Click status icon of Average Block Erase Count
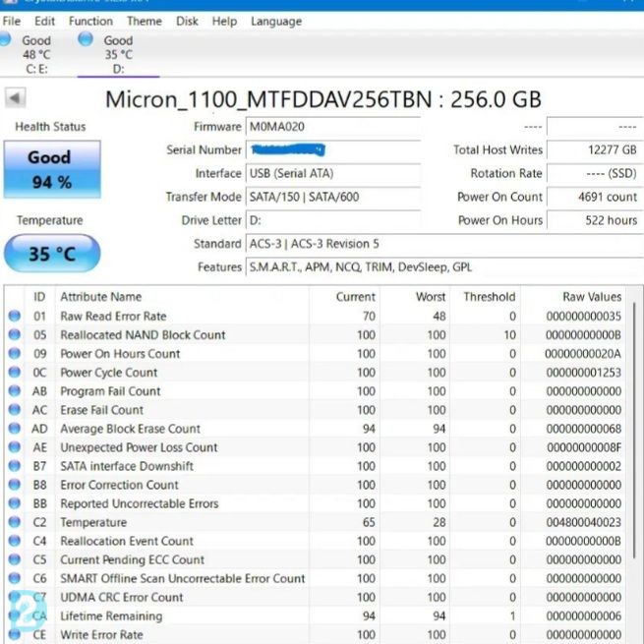The width and height of the screenshot is (644, 644). tap(15, 428)
